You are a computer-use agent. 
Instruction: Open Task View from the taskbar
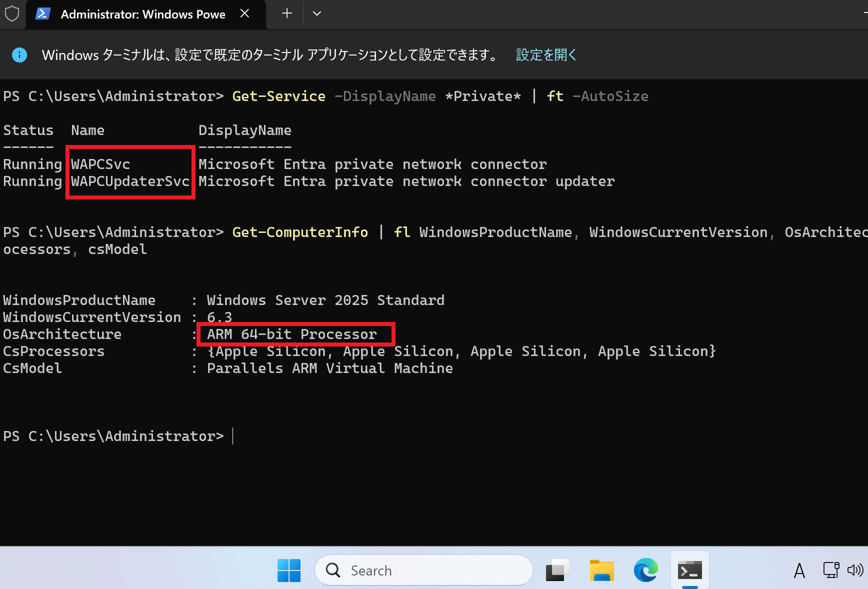[x=558, y=570]
